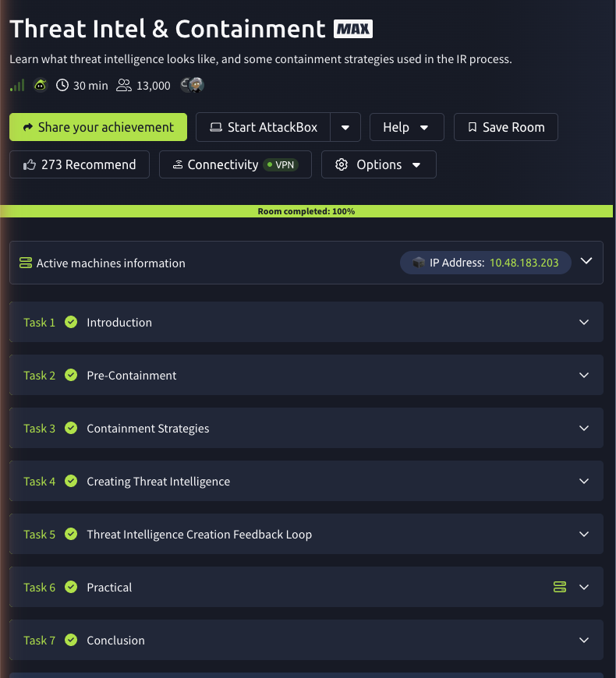Expand Task 4 Creating Threat Intelligence
Viewport: 616px width, 678px height.
pos(306,481)
